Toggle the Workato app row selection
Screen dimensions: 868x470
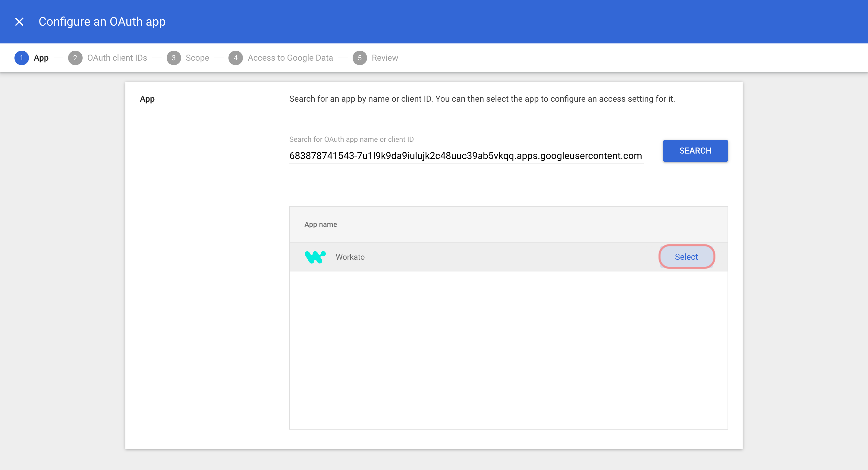(686, 257)
